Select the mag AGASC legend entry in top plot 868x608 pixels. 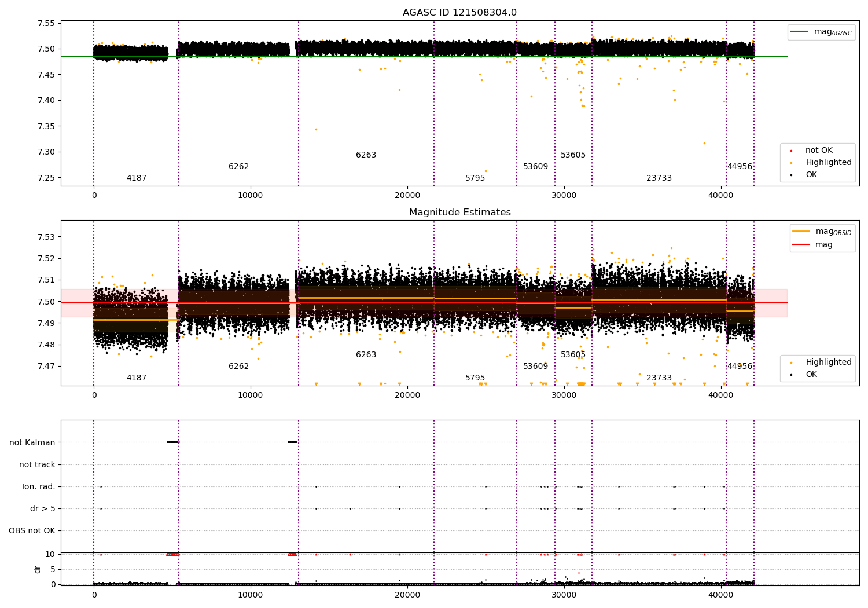tap(821, 32)
